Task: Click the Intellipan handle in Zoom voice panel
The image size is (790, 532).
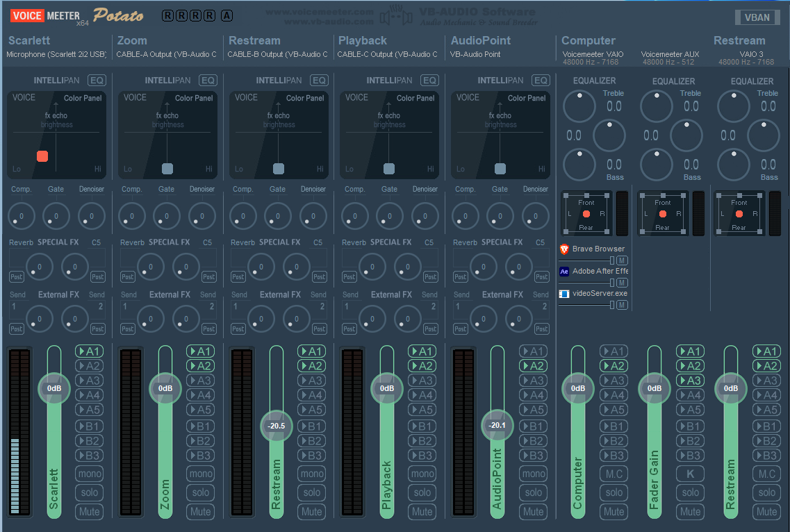Action: click(167, 169)
